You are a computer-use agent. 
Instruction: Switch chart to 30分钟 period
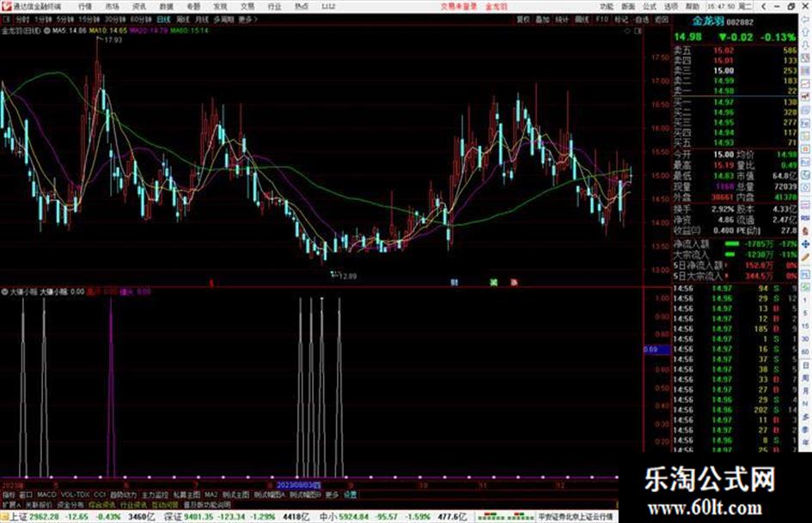click(115, 19)
